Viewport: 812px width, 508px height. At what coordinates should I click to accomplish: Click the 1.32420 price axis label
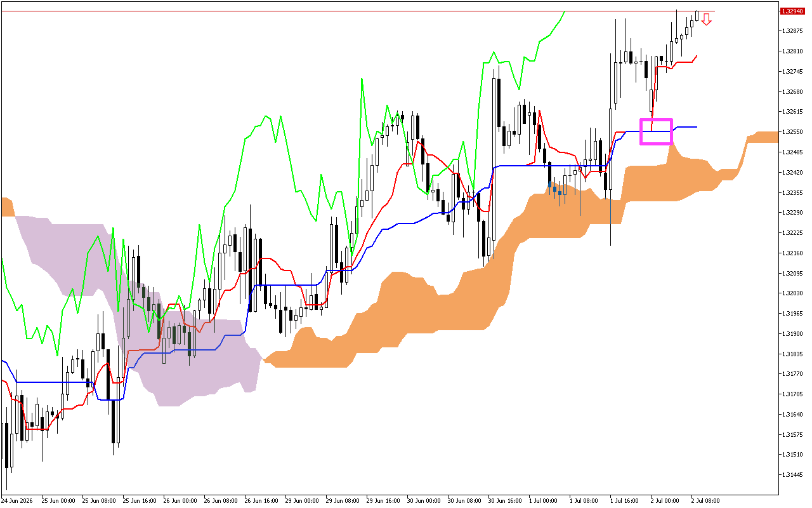[792, 173]
